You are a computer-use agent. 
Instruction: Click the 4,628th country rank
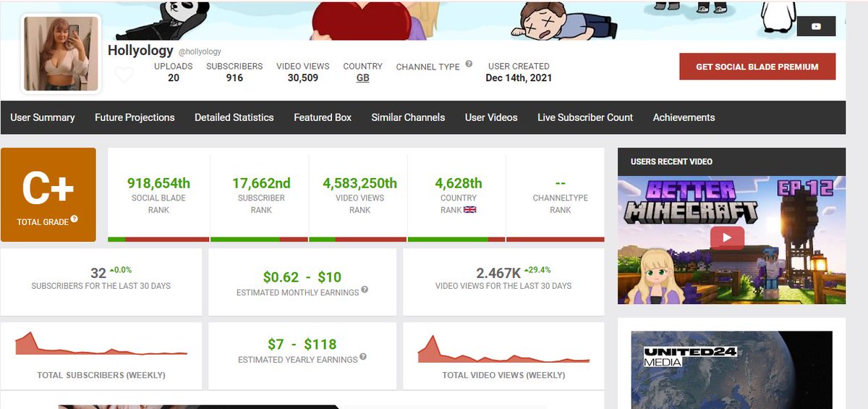[x=459, y=183]
